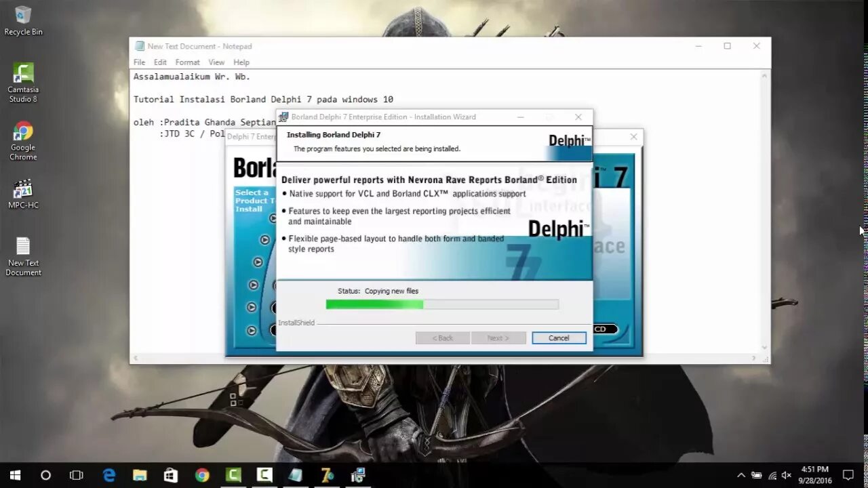Click the 'Tutorial Instalasi Borland Delphi 7' line

click(263, 99)
